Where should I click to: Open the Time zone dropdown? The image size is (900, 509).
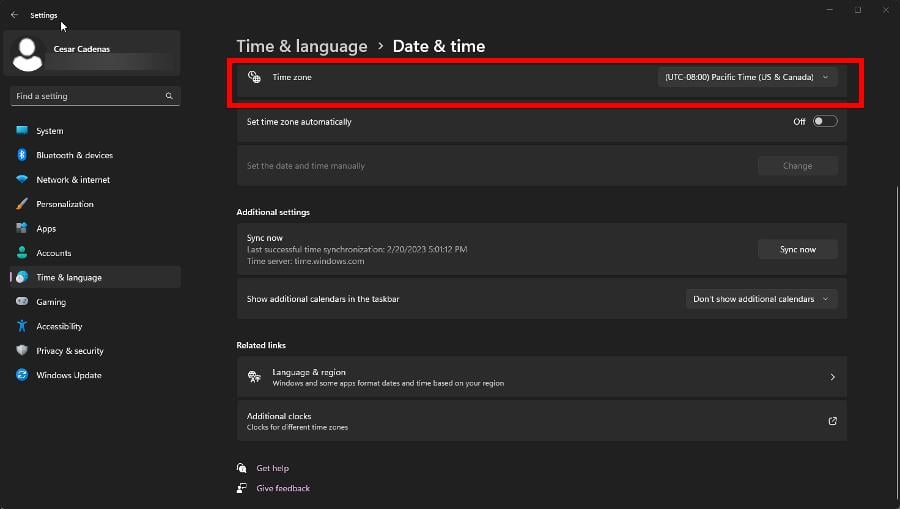click(x=747, y=77)
